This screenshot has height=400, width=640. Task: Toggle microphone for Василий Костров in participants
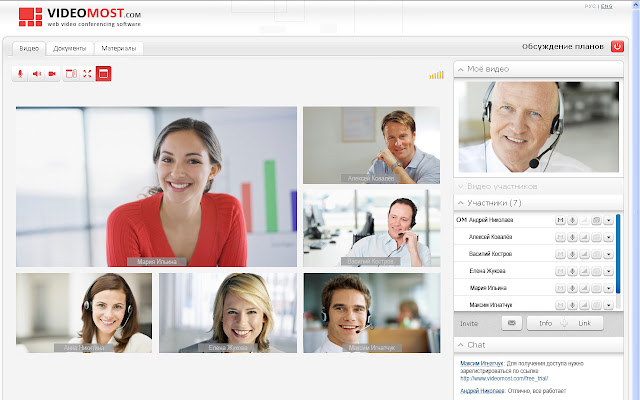[572, 254]
